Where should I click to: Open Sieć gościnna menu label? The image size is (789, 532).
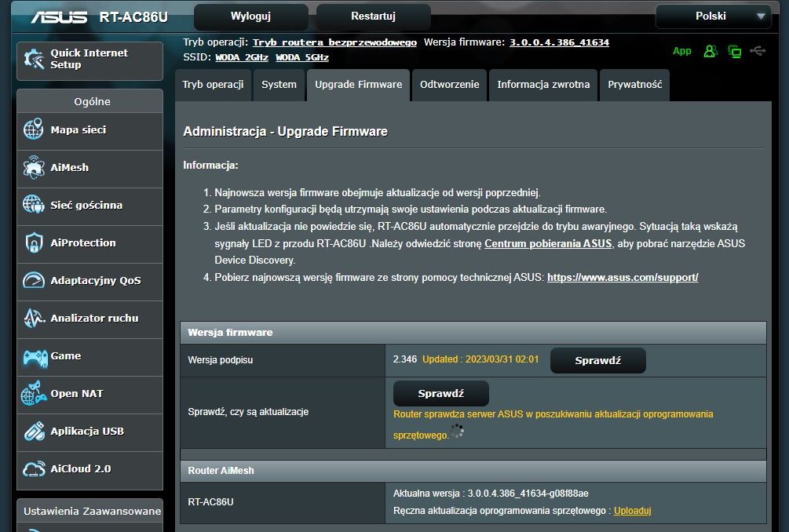coord(86,205)
